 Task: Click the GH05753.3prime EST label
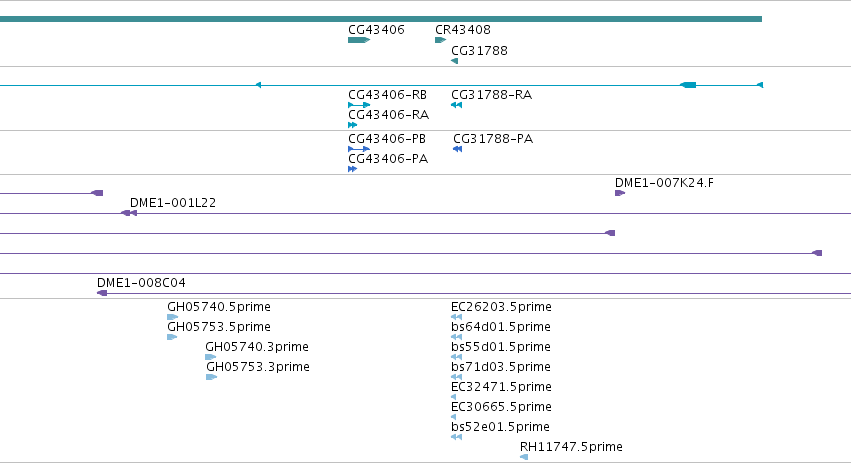(x=258, y=366)
